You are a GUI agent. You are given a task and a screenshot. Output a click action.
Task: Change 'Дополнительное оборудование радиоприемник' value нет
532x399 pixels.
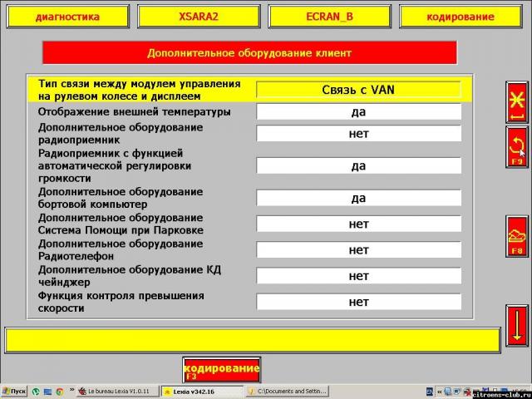click(358, 133)
